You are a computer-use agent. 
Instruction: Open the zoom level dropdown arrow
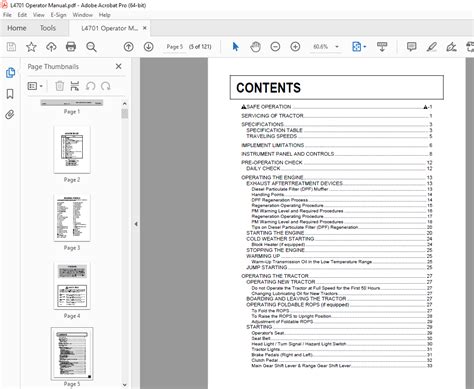click(337, 47)
